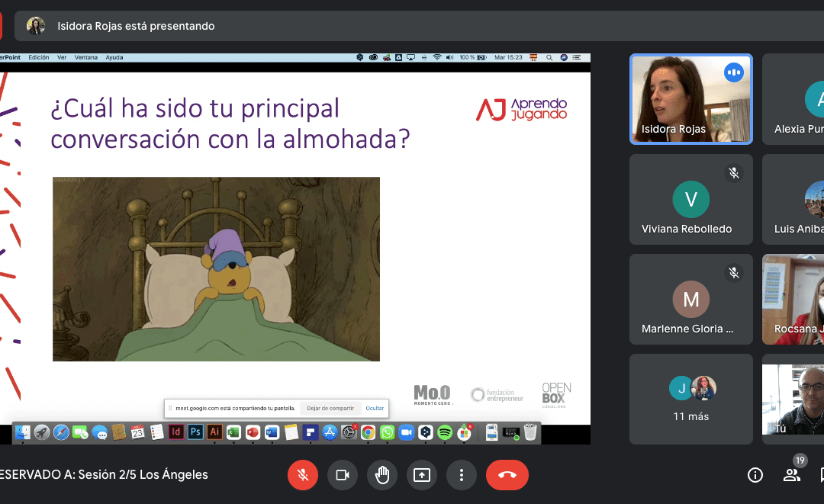
Task: Open the Ver menu in shared screen
Action: click(62, 58)
